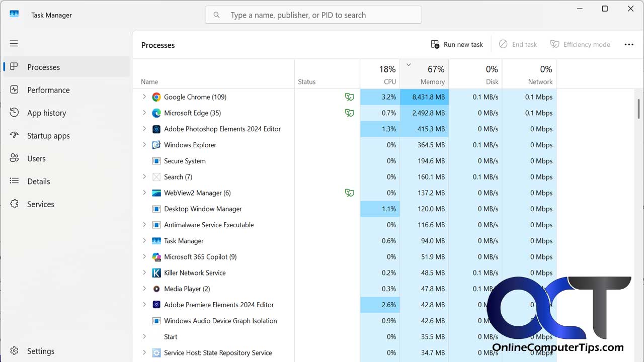This screenshot has height=362, width=644.
Task: Click the search box for processes
Action: 313,15
